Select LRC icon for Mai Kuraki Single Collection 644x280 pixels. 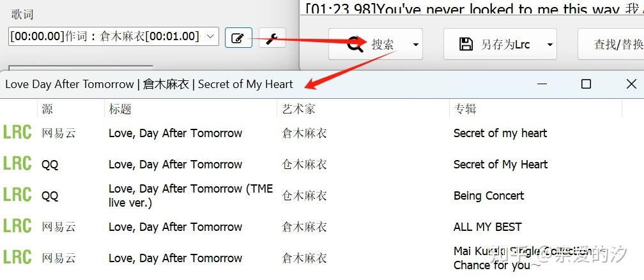tap(17, 258)
